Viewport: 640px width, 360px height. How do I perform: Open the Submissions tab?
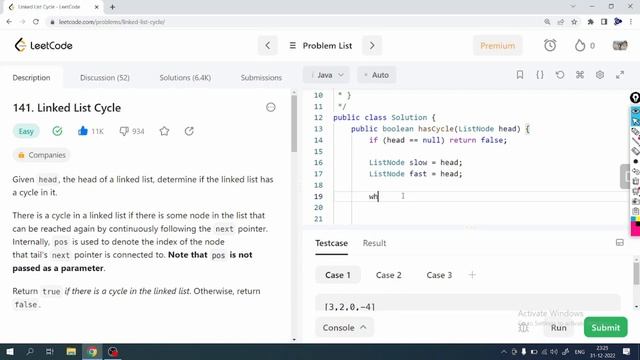point(261,78)
